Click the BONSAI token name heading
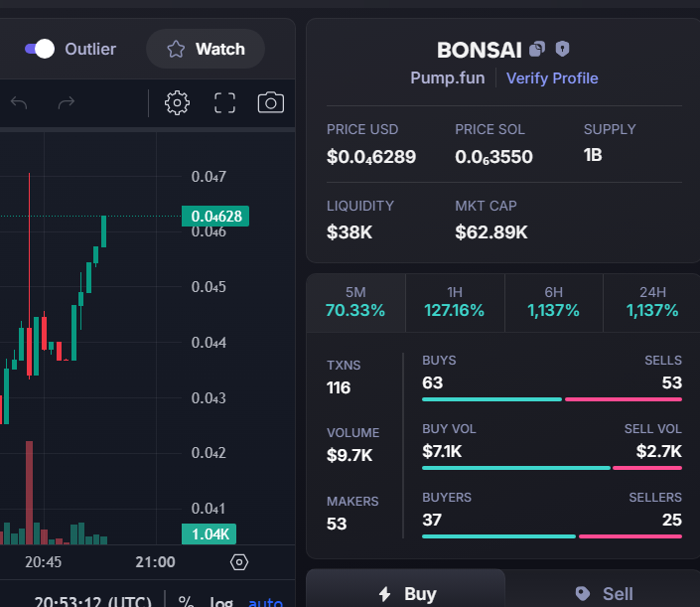700x607 pixels. 479,50
